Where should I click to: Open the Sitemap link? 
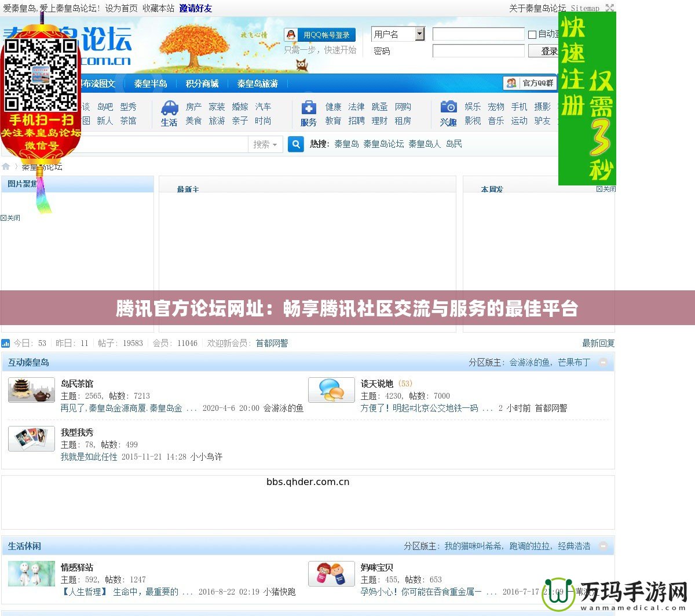[x=585, y=8]
